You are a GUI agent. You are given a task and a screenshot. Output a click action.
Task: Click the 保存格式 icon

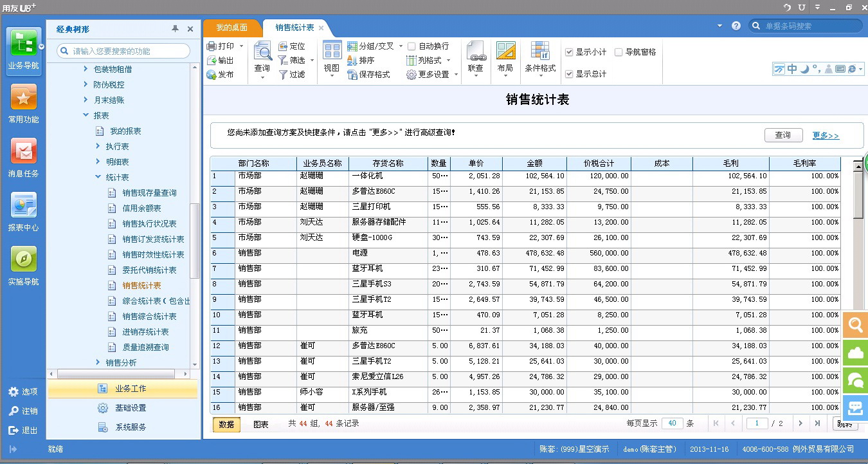click(352, 75)
